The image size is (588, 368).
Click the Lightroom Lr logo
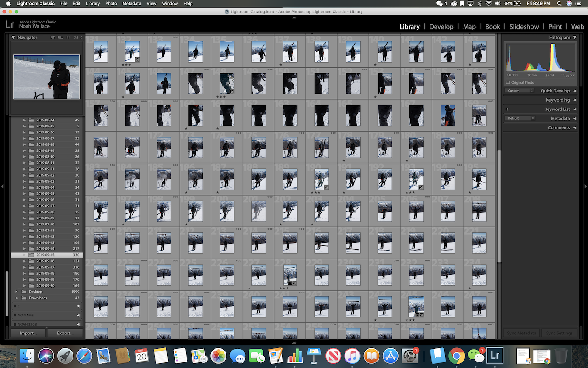(x=10, y=24)
